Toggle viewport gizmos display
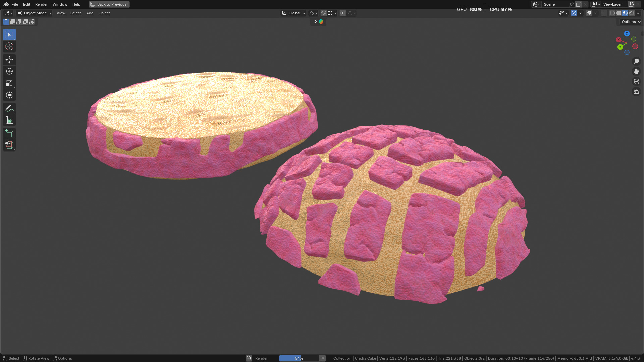This screenshot has width=644, height=362. click(x=574, y=13)
